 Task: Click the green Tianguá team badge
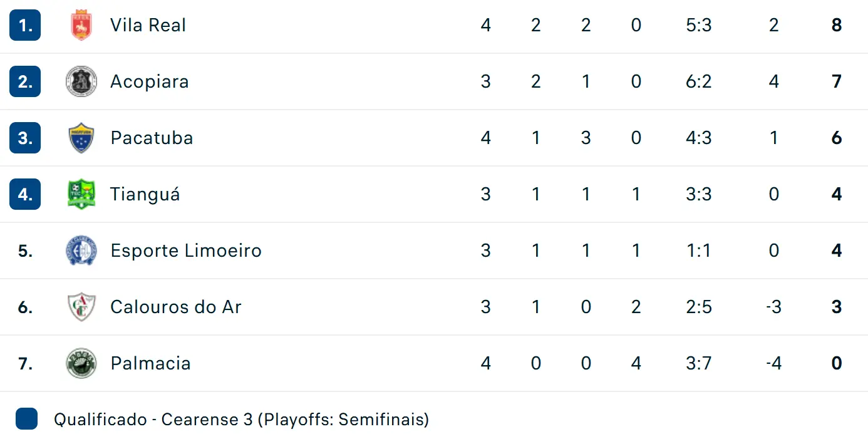[81, 194]
